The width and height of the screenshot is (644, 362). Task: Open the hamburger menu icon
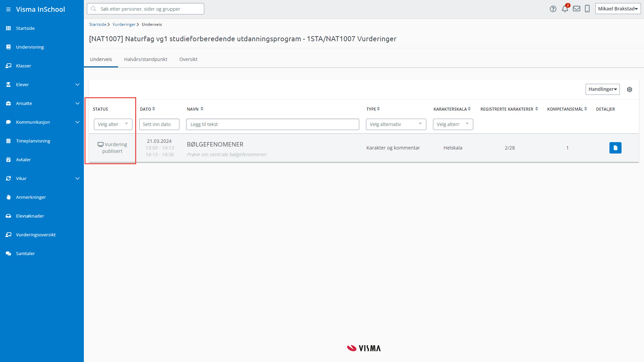point(8,9)
